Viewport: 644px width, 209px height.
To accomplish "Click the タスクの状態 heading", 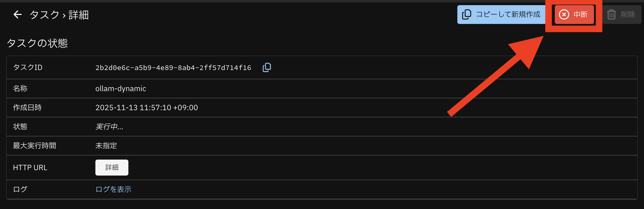I will pyautogui.click(x=37, y=43).
